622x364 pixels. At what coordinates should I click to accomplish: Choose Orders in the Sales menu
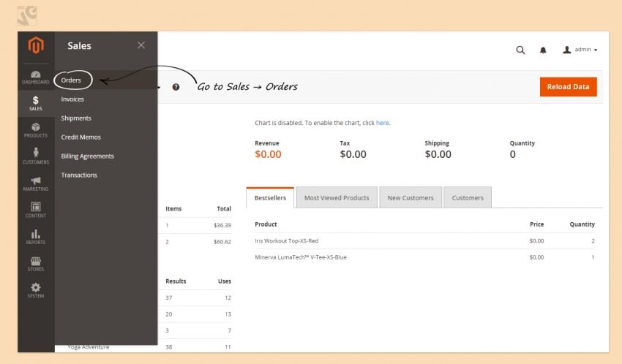(71, 80)
